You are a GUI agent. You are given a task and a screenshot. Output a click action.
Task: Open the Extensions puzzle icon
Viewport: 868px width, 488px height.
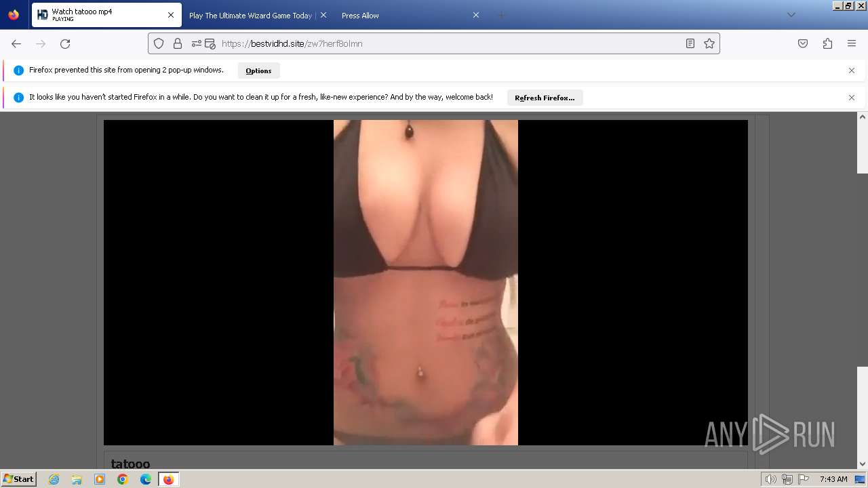coord(827,43)
